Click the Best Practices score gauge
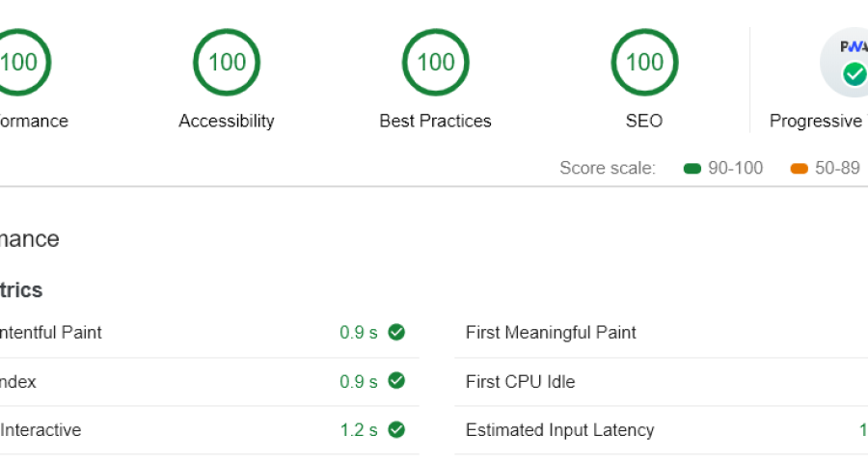868x463 pixels. pyautogui.click(x=435, y=63)
